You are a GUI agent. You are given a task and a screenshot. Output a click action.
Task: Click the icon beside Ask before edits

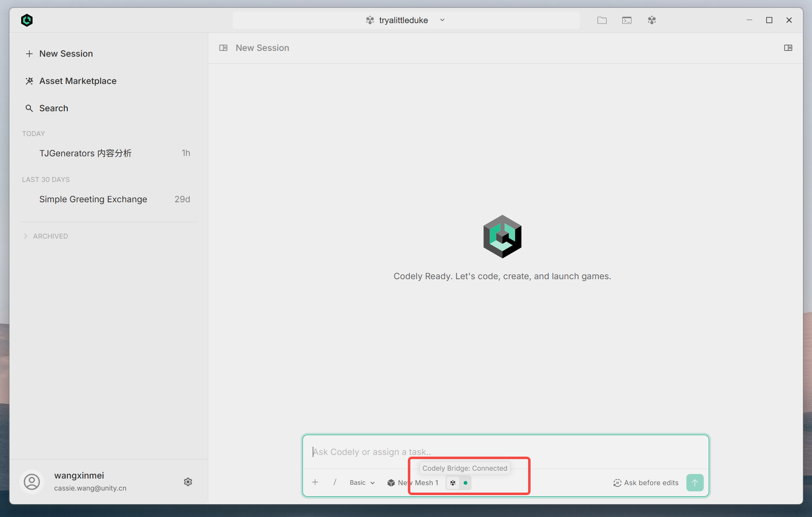pos(617,483)
